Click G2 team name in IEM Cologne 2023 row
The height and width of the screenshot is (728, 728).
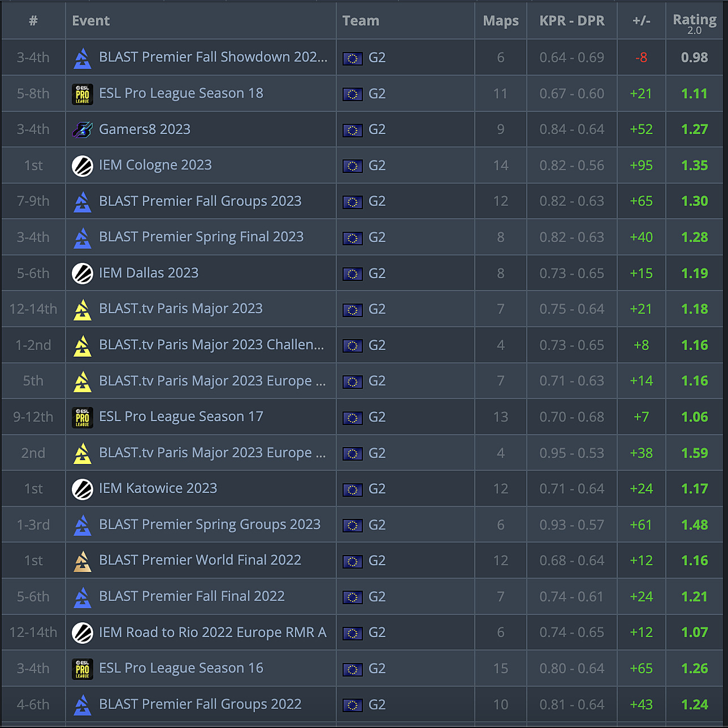377,166
